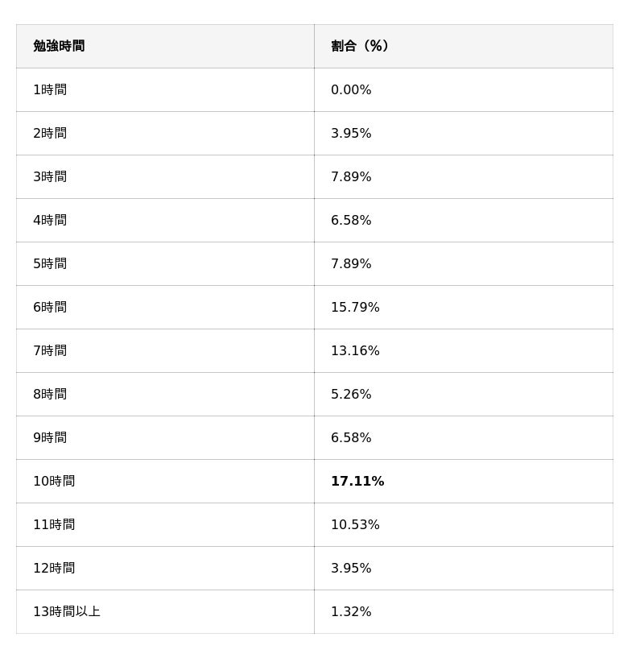
Task: Select the 7時間 cell
Action: 50,351
